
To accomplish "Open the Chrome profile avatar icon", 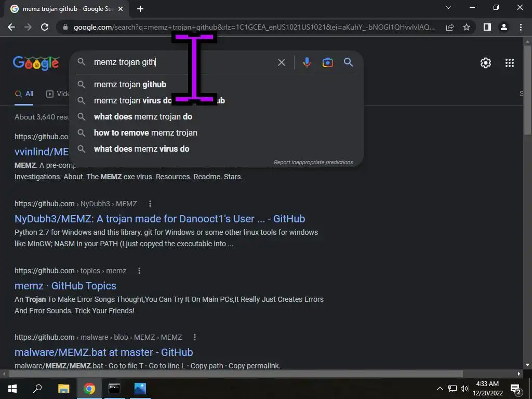I will (504, 27).
